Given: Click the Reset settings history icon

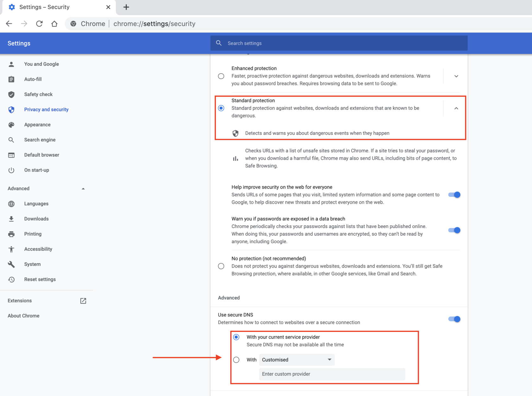Looking at the screenshot, I should [11, 279].
